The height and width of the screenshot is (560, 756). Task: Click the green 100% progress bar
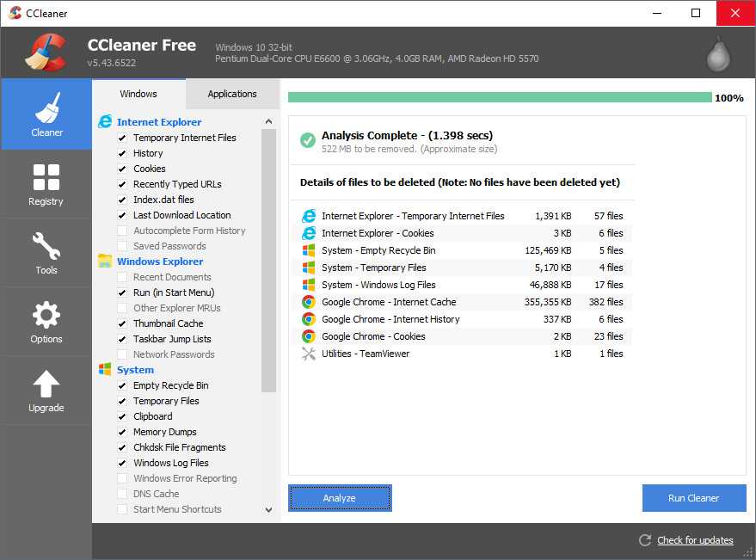500,97
